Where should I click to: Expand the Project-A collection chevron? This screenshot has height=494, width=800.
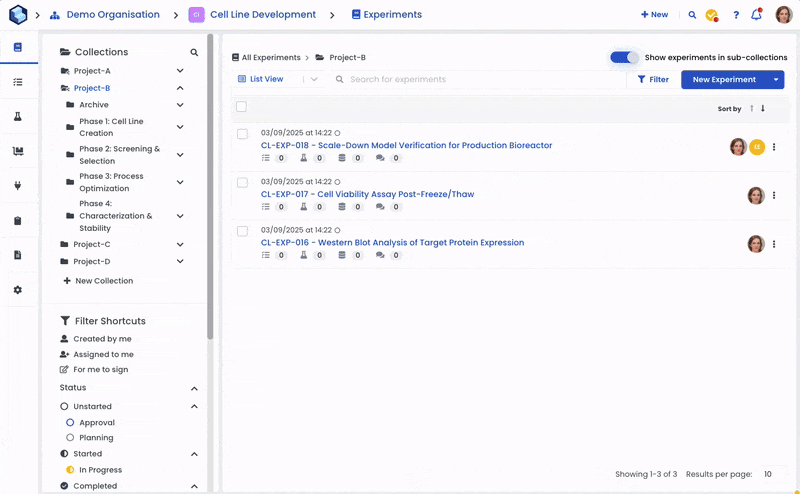(180, 70)
